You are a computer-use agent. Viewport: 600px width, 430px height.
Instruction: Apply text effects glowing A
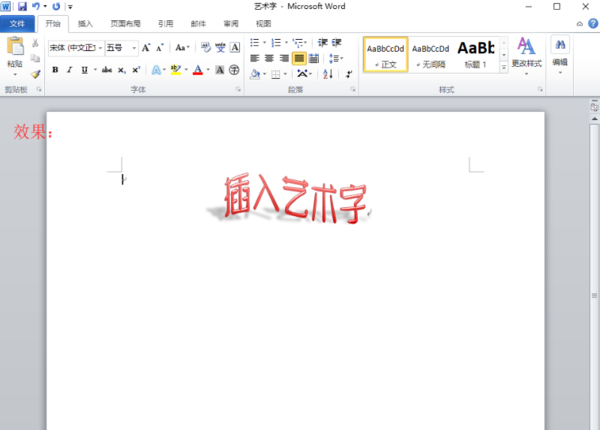[x=156, y=70]
